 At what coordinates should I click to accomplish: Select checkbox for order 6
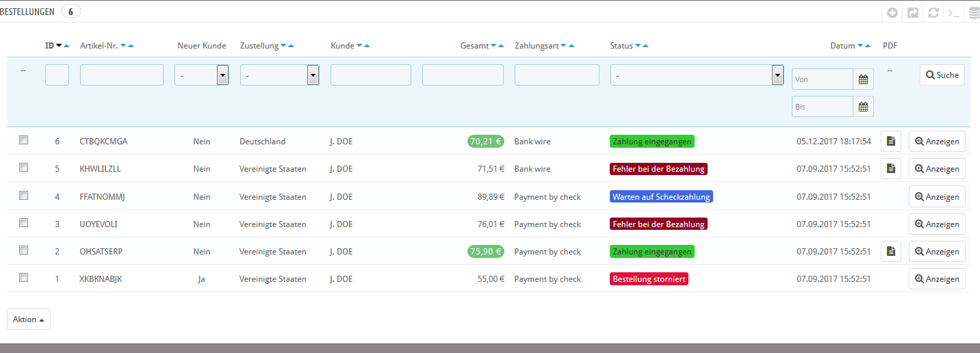(24, 140)
